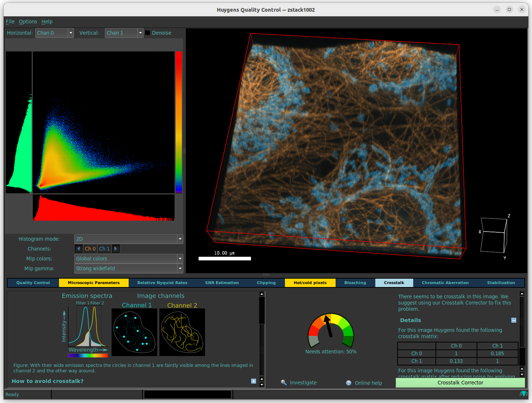Open the Histogram mode dropdown
The image size is (532, 403).
[x=180, y=239]
